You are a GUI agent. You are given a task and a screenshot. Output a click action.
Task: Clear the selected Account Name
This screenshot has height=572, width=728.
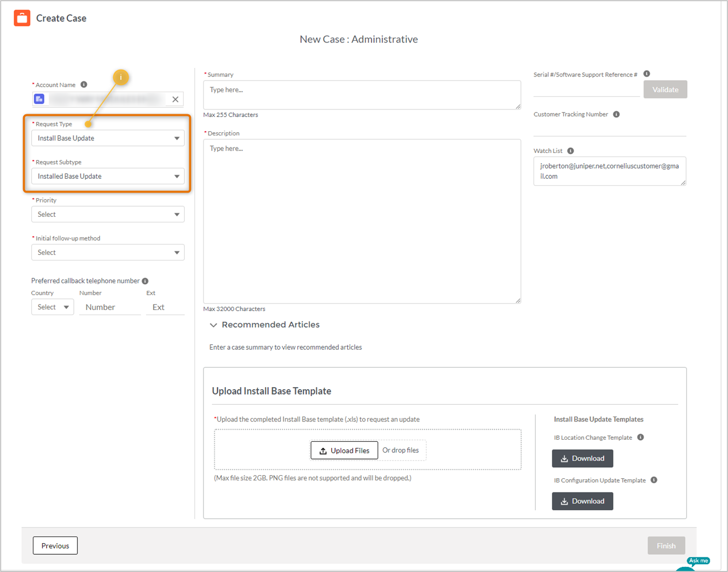(175, 99)
